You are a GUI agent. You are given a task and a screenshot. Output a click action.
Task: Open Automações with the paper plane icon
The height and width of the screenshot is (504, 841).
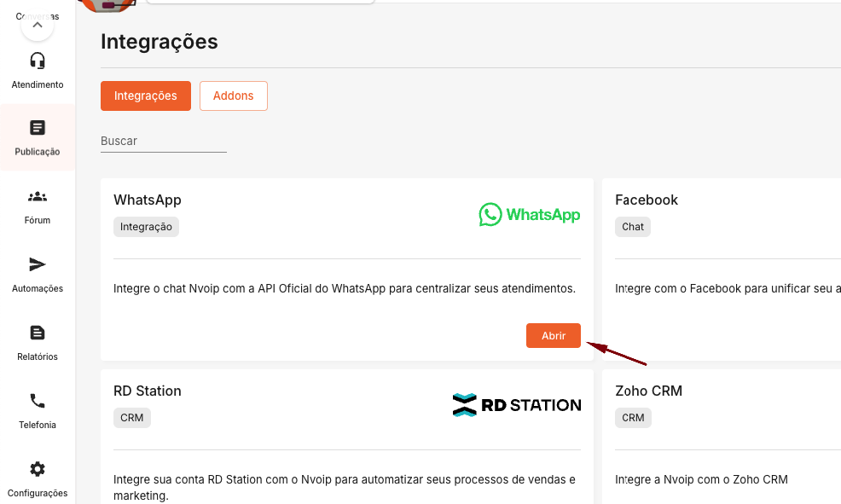click(x=38, y=264)
